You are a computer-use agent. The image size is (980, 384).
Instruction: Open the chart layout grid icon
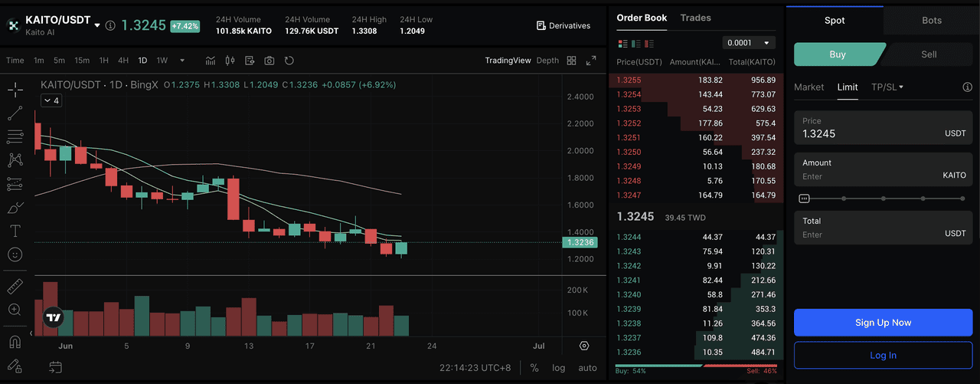click(x=572, y=61)
